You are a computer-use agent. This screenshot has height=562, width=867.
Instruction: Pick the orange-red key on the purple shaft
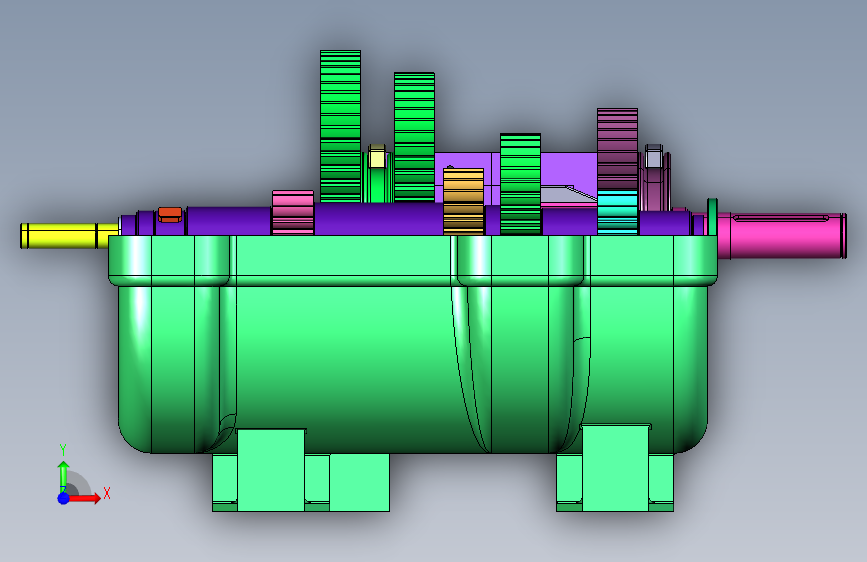click(170, 214)
